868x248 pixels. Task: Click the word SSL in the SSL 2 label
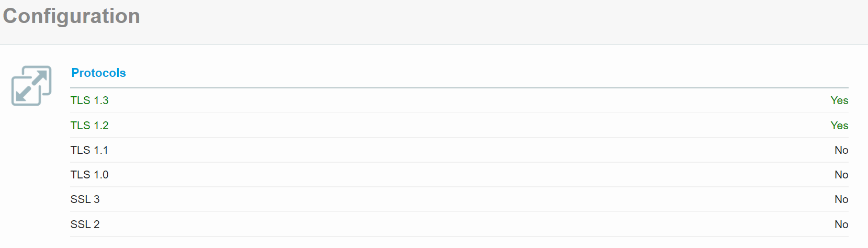[x=81, y=224]
